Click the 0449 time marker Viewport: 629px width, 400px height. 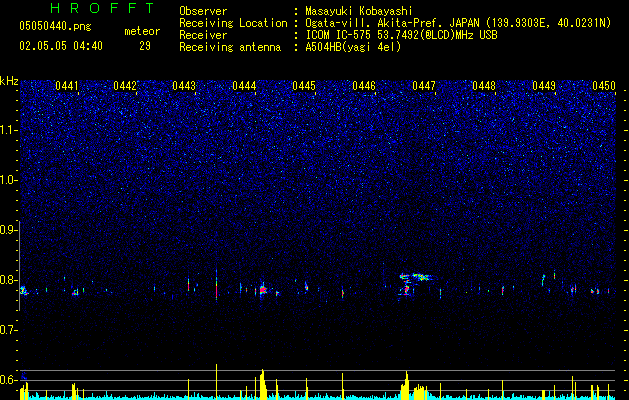(544, 86)
